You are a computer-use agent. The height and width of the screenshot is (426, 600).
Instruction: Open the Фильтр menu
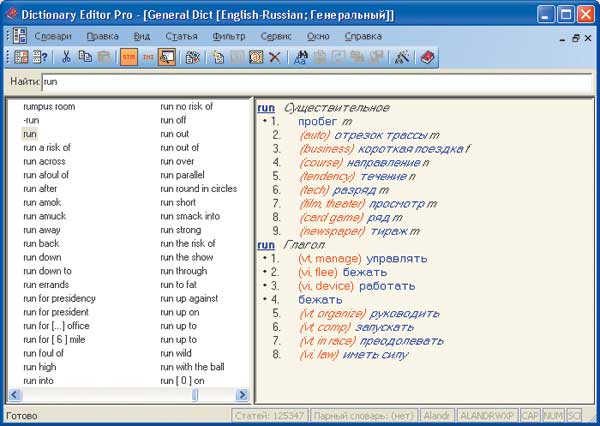[229, 36]
